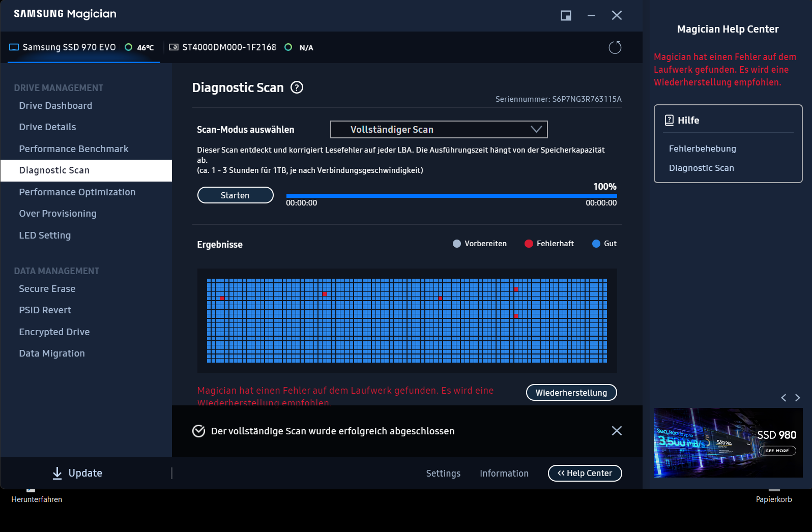Minimize the Samsung Magician window
This screenshot has width=812, height=532.
tap(591, 15)
